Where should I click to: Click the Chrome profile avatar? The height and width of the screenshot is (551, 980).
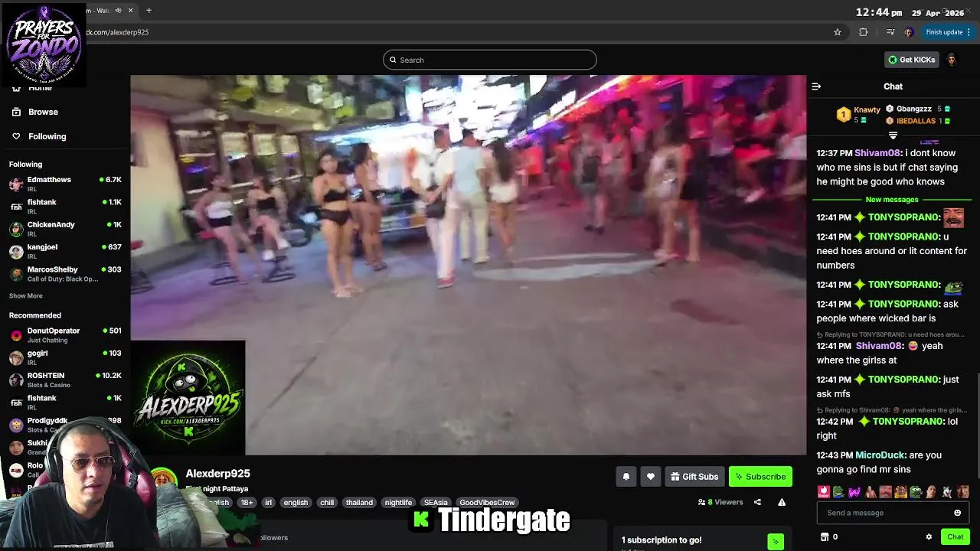908,32
